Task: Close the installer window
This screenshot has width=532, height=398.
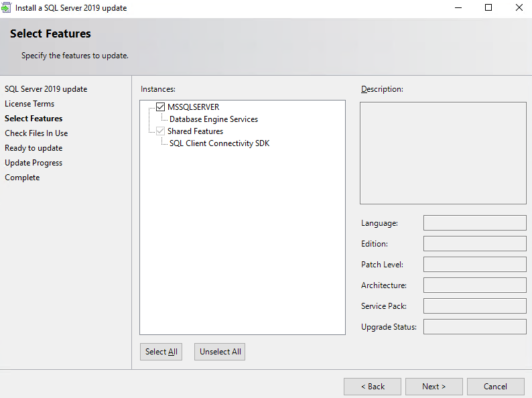Action: click(519, 7)
